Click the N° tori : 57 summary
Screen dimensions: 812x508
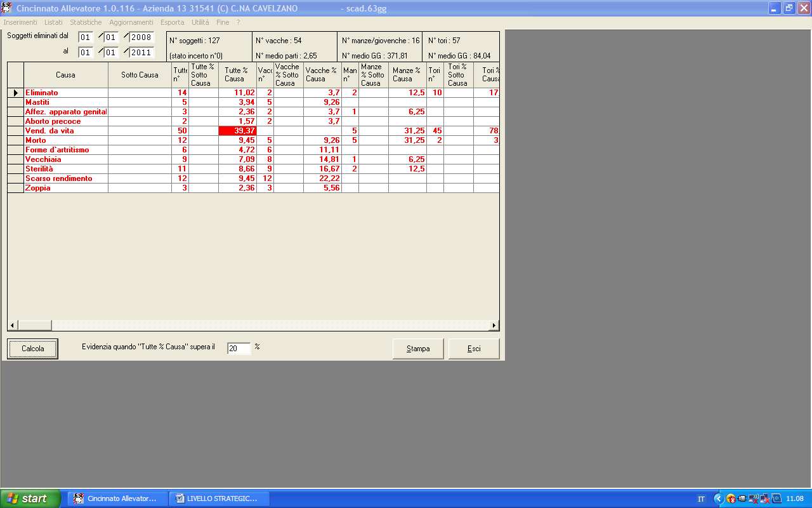pos(444,41)
